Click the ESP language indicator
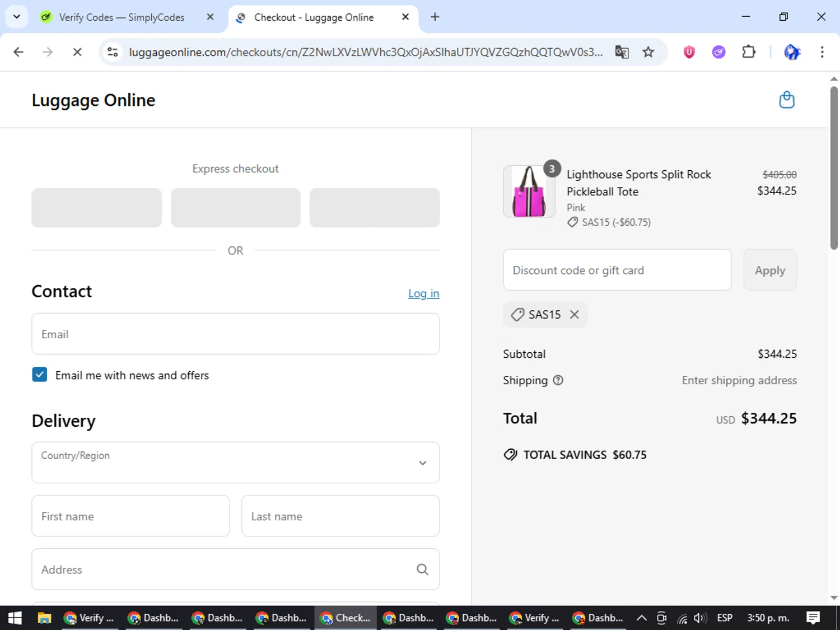Viewport: 840px width, 630px height. [725, 618]
